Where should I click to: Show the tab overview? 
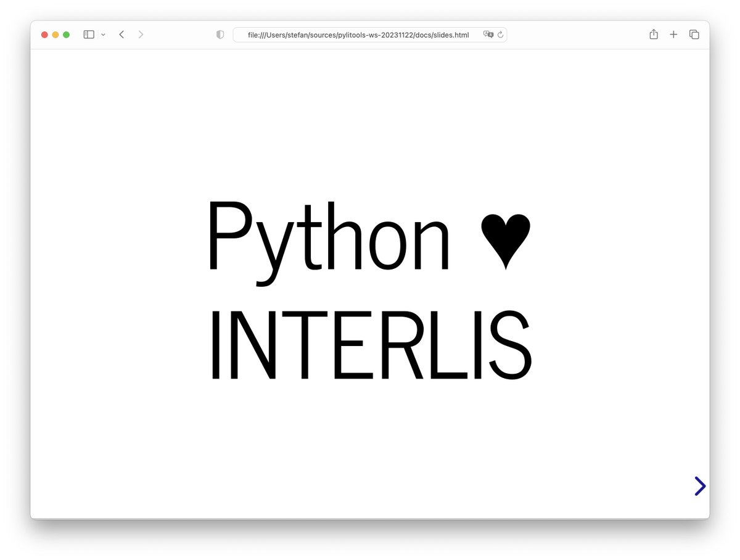pyautogui.click(x=694, y=35)
